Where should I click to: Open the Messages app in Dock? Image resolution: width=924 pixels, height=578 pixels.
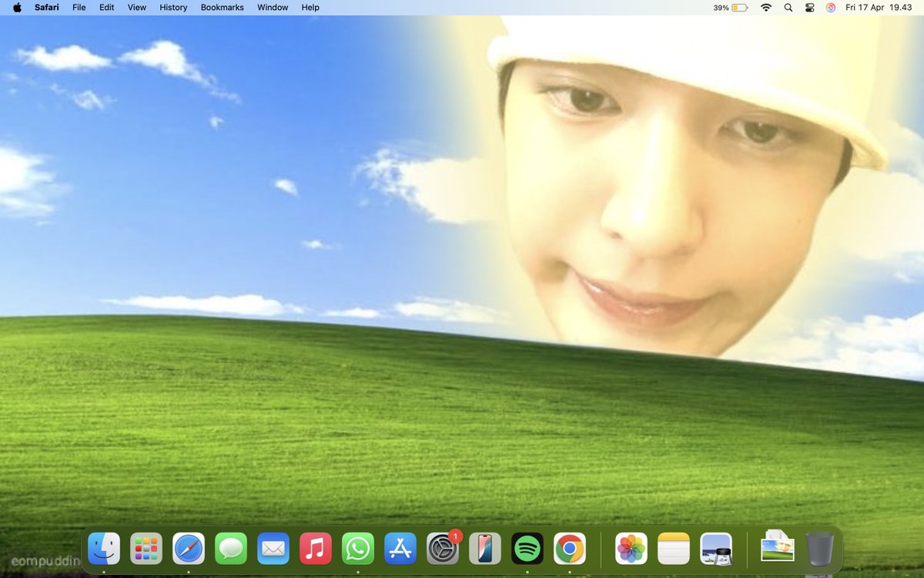click(231, 549)
